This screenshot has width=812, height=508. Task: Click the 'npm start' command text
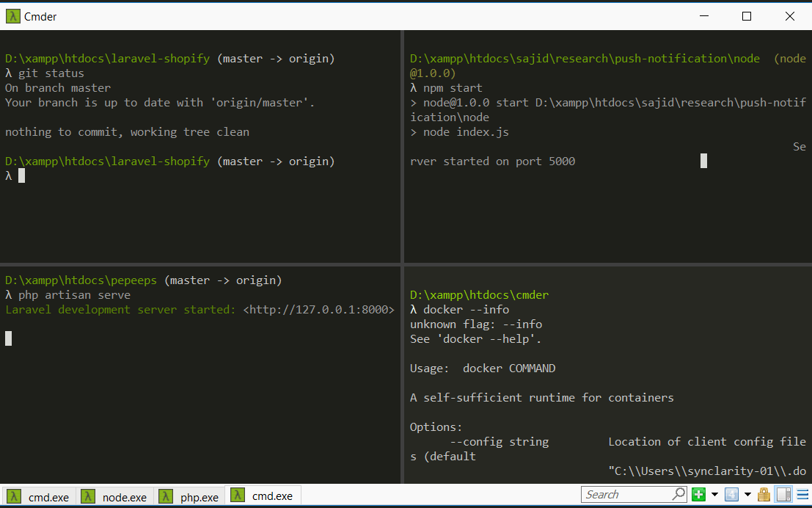pyautogui.click(x=453, y=88)
